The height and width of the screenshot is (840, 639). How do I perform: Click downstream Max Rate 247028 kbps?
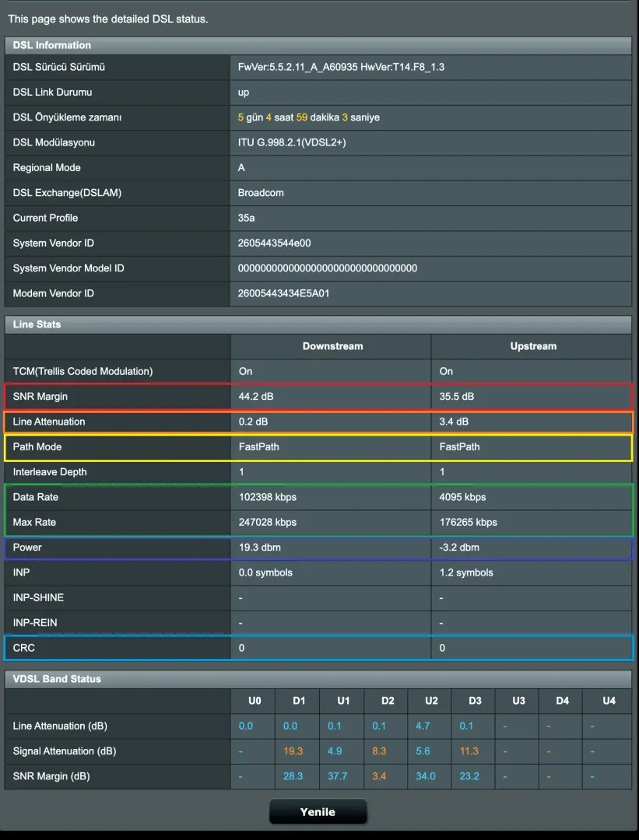point(268,523)
